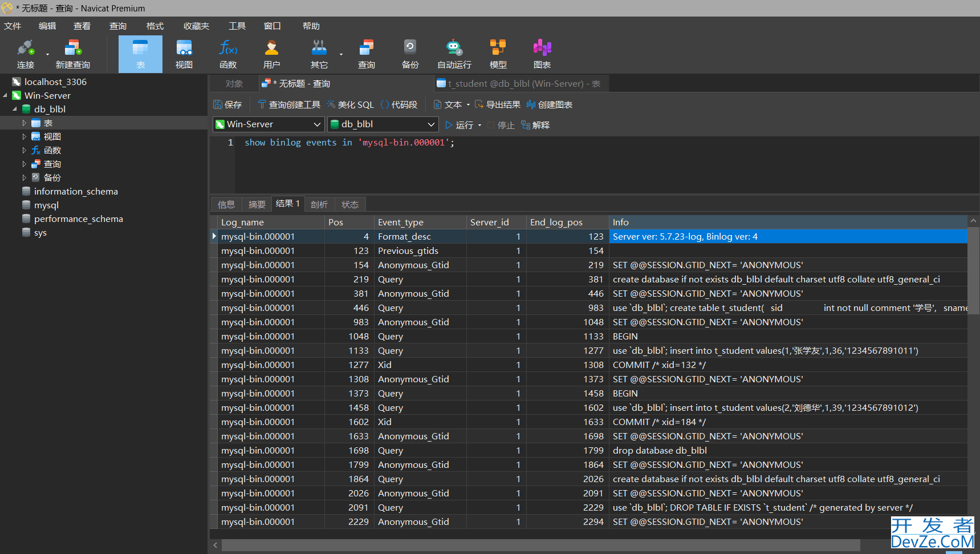The width and height of the screenshot is (980, 554).
Task: Collapse the Win-Server connection node
Action: [x=5, y=95]
